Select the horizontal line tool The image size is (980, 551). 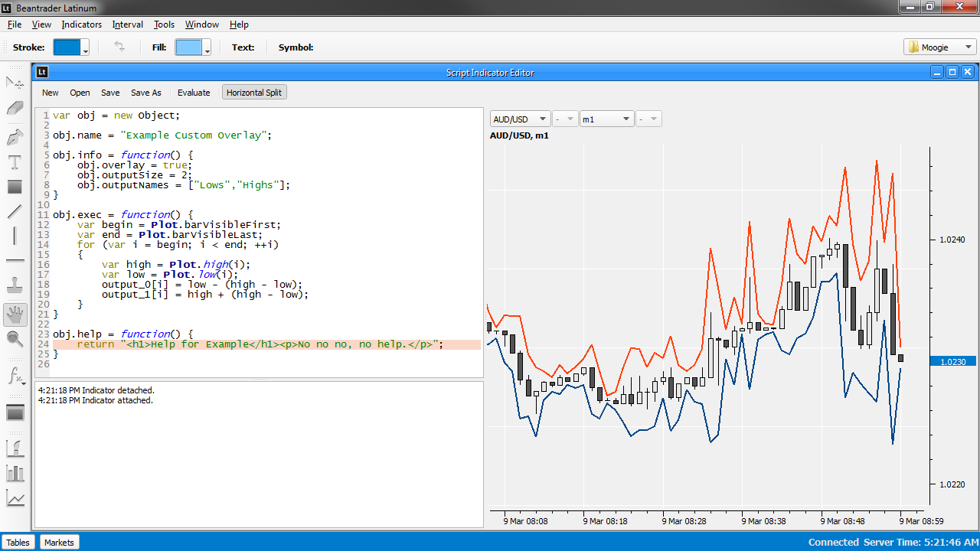15,261
